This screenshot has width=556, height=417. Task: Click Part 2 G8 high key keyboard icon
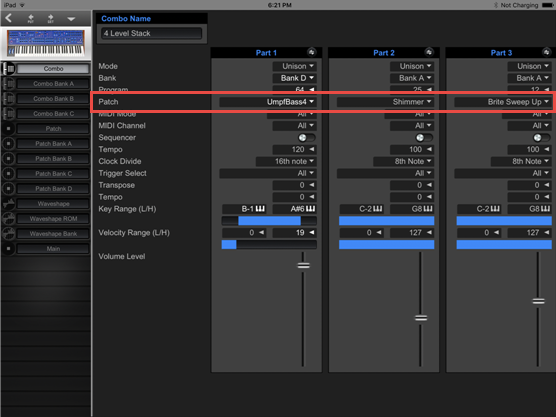coord(428,209)
